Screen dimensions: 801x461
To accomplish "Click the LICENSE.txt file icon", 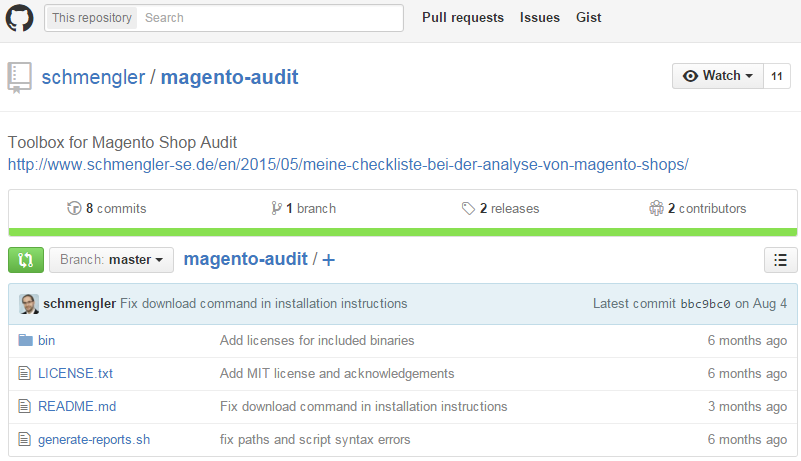I will [24, 373].
